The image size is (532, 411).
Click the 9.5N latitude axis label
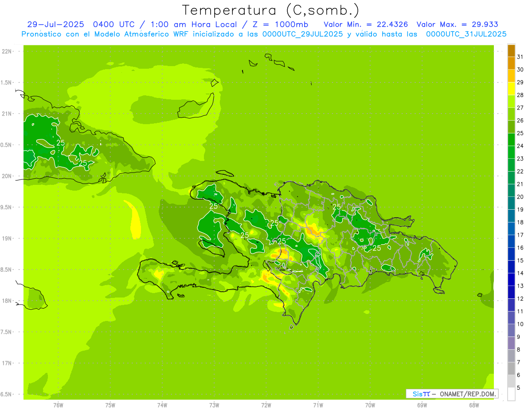tap(7, 207)
